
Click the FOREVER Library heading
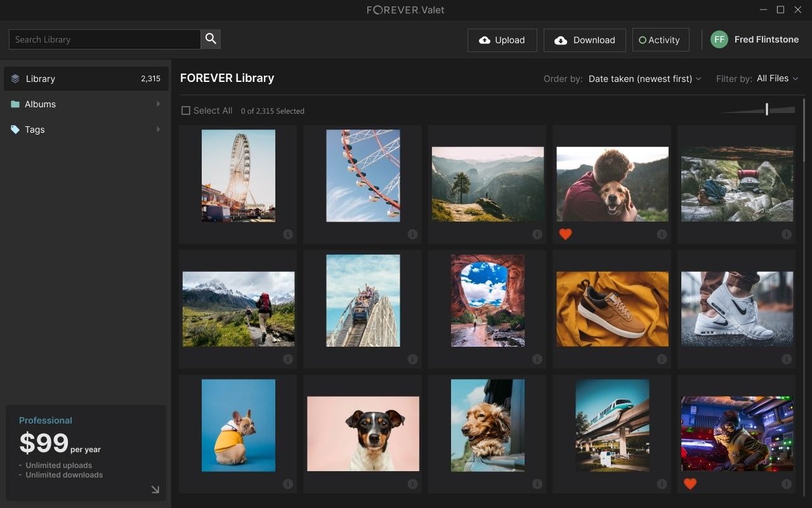227,78
